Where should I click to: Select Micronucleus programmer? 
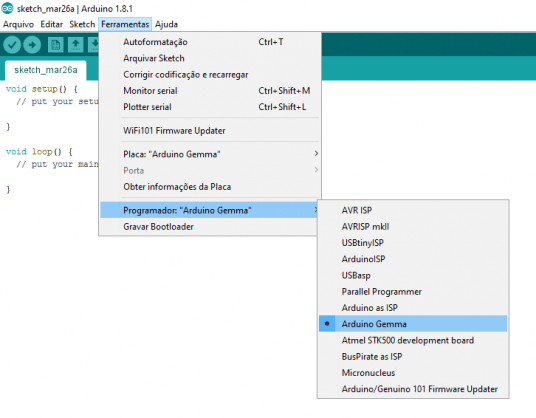(413, 373)
